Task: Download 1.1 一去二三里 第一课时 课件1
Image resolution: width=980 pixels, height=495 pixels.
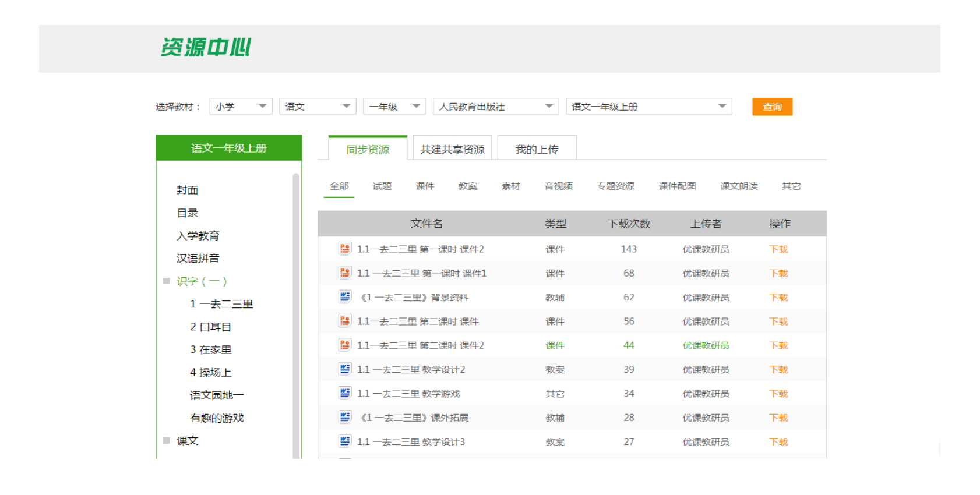Action: tap(778, 273)
